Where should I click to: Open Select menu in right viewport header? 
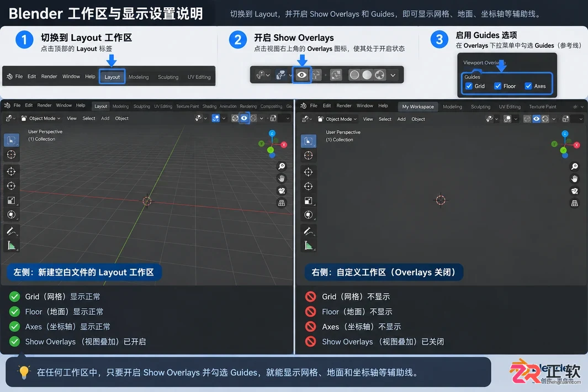pos(385,119)
